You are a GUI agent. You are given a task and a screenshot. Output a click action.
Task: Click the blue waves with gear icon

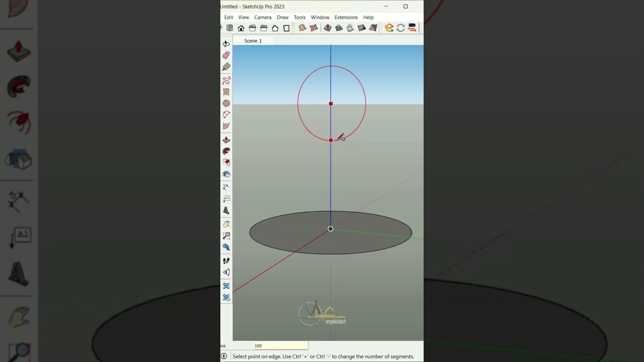pyautogui.click(x=226, y=298)
